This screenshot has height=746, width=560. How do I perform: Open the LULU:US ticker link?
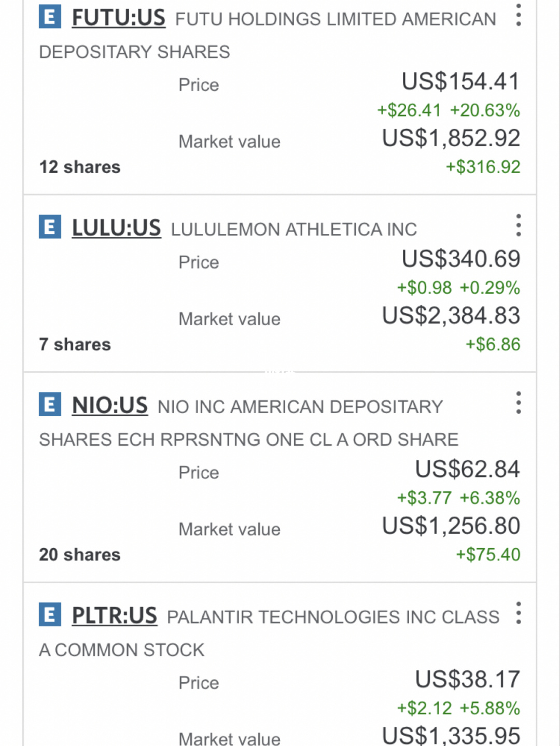pyautogui.click(x=116, y=228)
